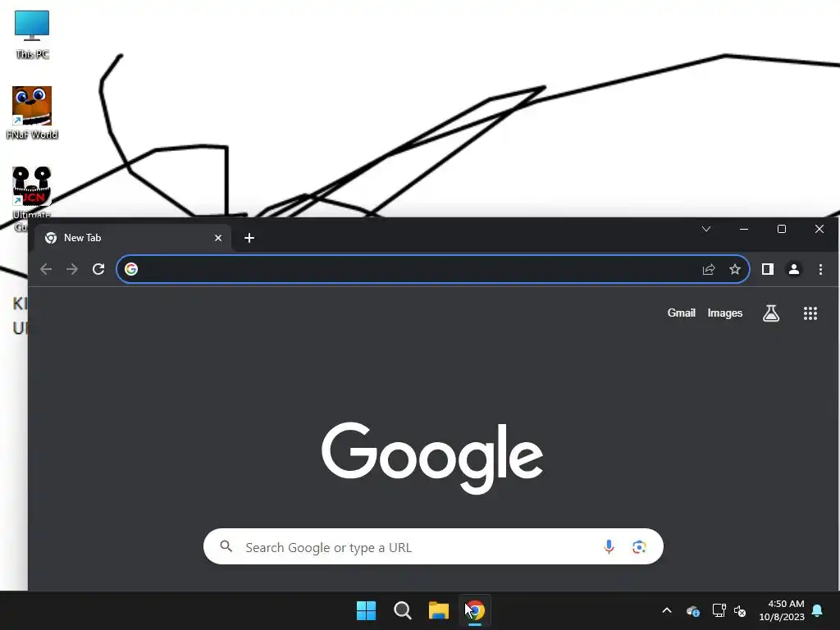
Task: Select the New Tab tab
Action: coord(133,238)
